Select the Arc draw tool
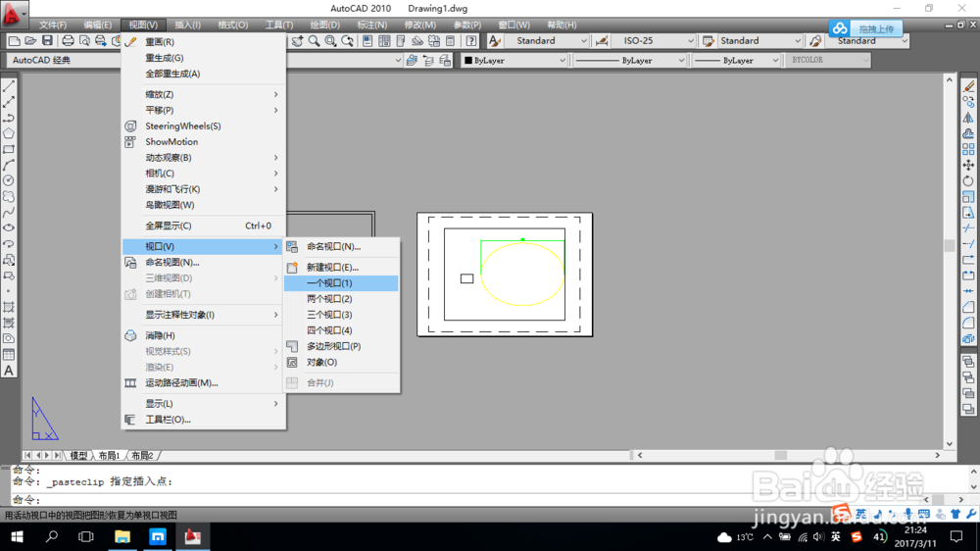Screen dimensions: 980x551 point(9,165)
